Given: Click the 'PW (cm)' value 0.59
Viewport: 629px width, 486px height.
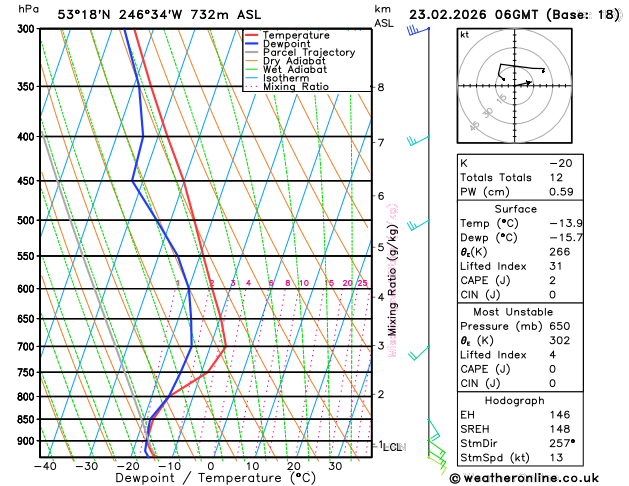Looking at the screenshot, I should [561, 192].
